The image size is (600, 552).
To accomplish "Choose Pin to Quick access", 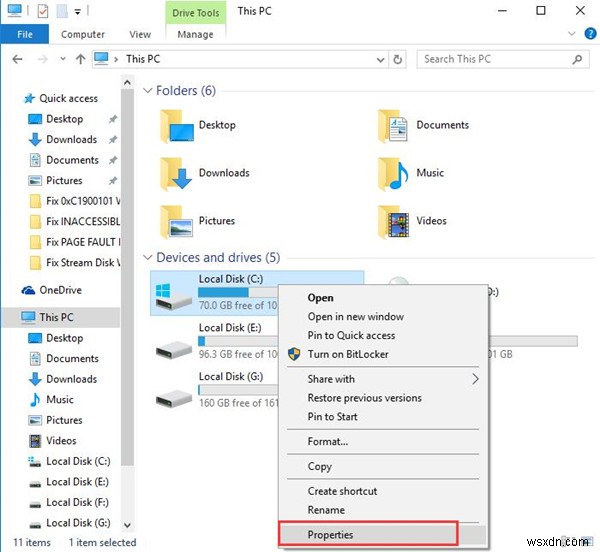I will [x=383, y=335].
